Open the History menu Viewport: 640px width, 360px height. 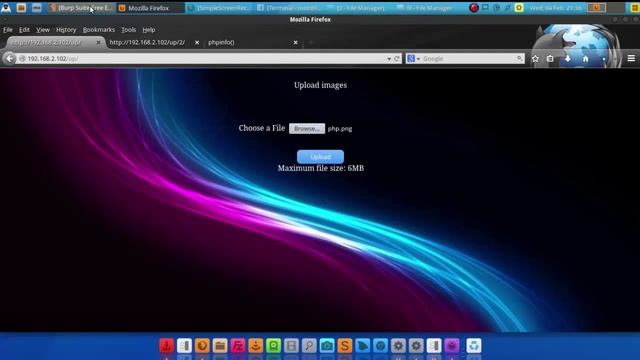[x=66, y=30]
